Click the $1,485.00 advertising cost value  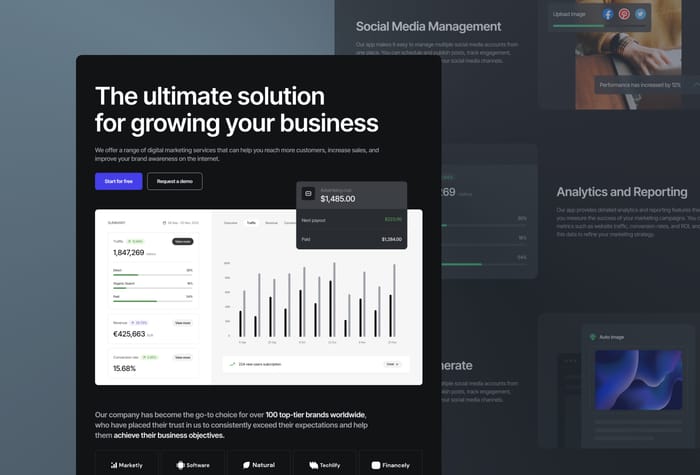point(338,199)
